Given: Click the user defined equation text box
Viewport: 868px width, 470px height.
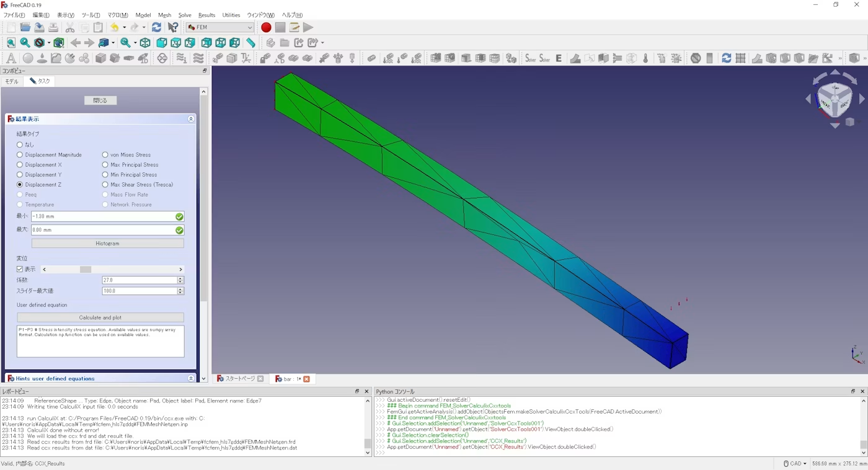Looking at the screenshot, I should [100, 341].
